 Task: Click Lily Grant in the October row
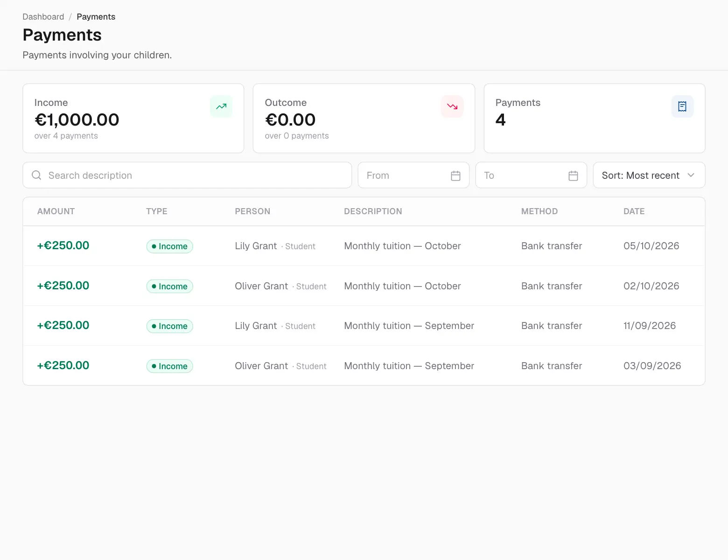(256, 246)
